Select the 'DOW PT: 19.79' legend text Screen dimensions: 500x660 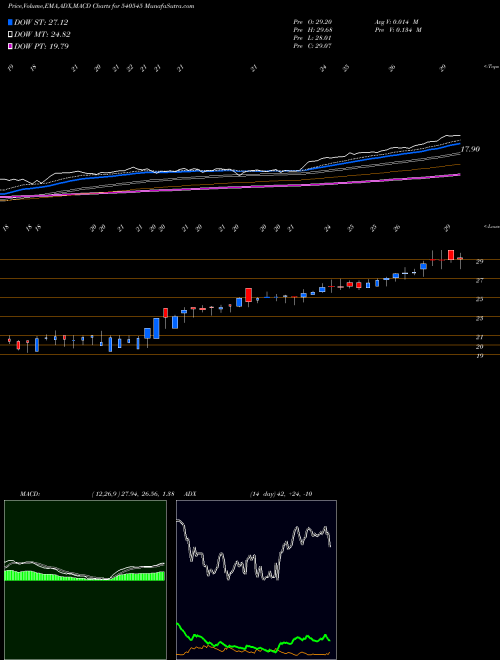(x=41, y=46)
